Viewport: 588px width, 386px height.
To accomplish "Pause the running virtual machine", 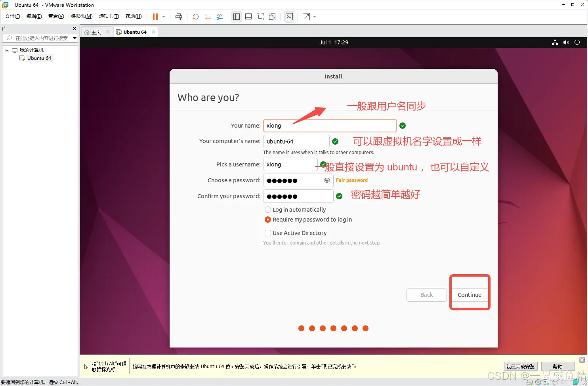I will pos(155,17).
